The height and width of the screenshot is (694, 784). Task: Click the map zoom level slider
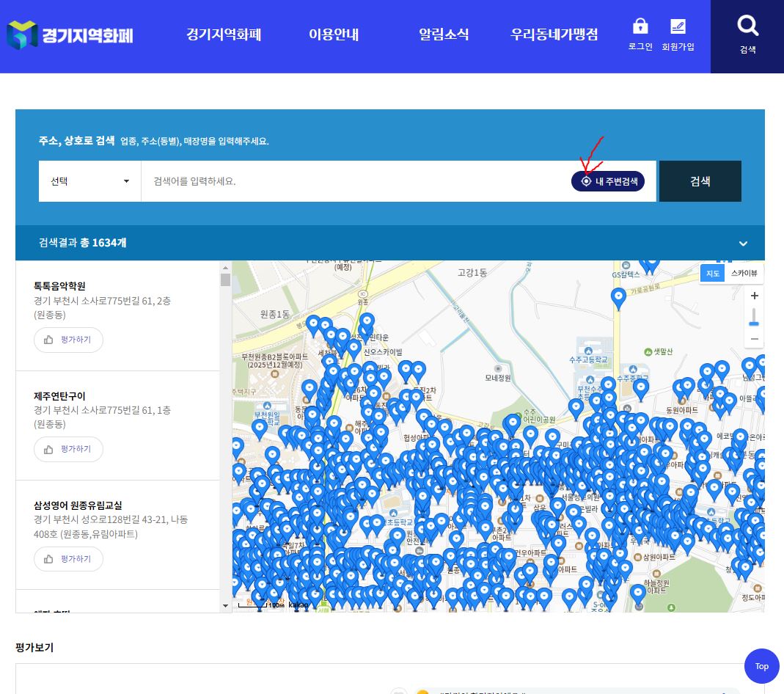point(754,324)
